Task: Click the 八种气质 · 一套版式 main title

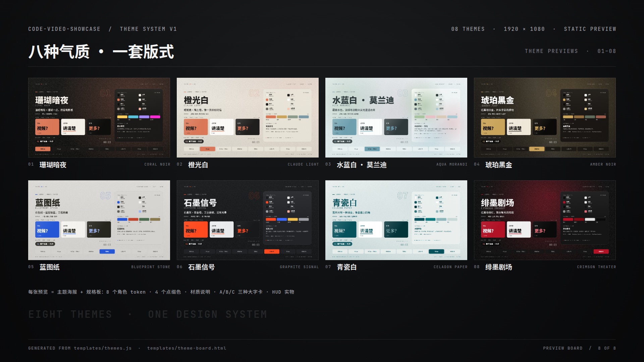Action: (101, 52)
